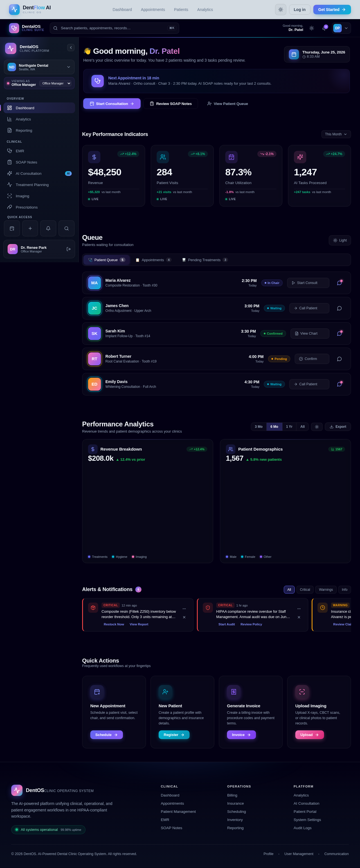Toggle Light mode in Queue section

(340, 240)
